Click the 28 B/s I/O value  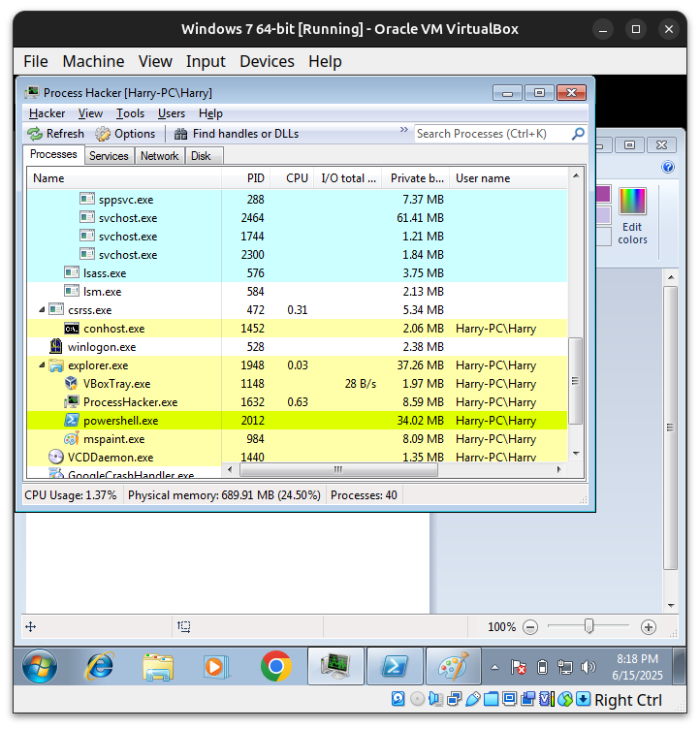(361, 384)
